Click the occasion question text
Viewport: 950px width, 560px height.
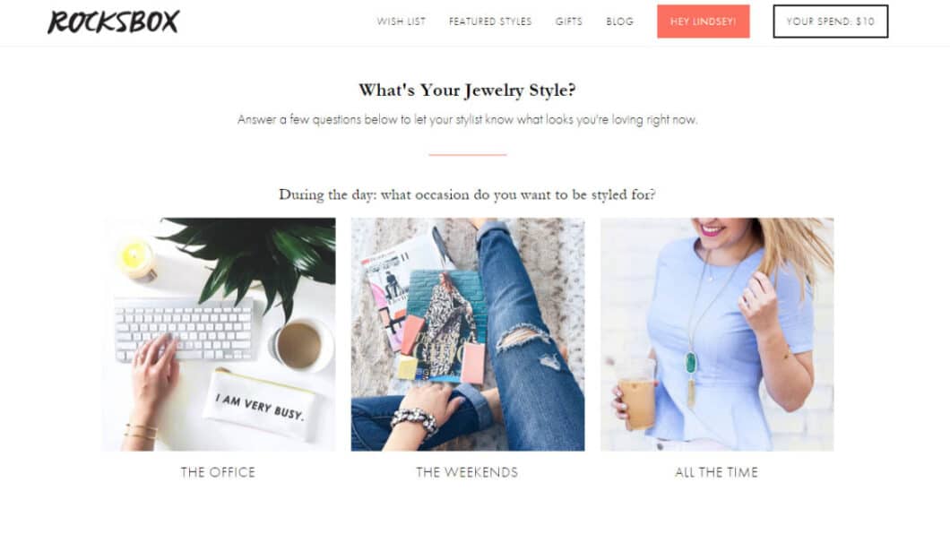(467, 194)
